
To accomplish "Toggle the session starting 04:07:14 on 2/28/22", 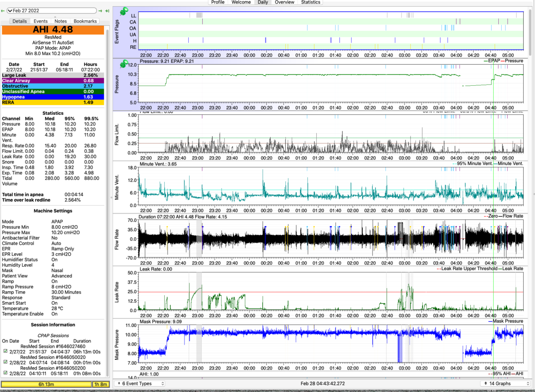I will point(6,362).
